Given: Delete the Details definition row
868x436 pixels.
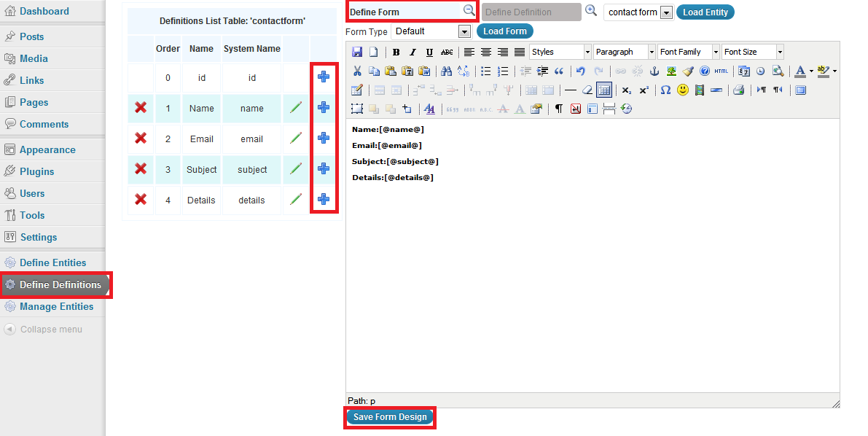Looking at the screenshot, I should (x=141, y=199).
